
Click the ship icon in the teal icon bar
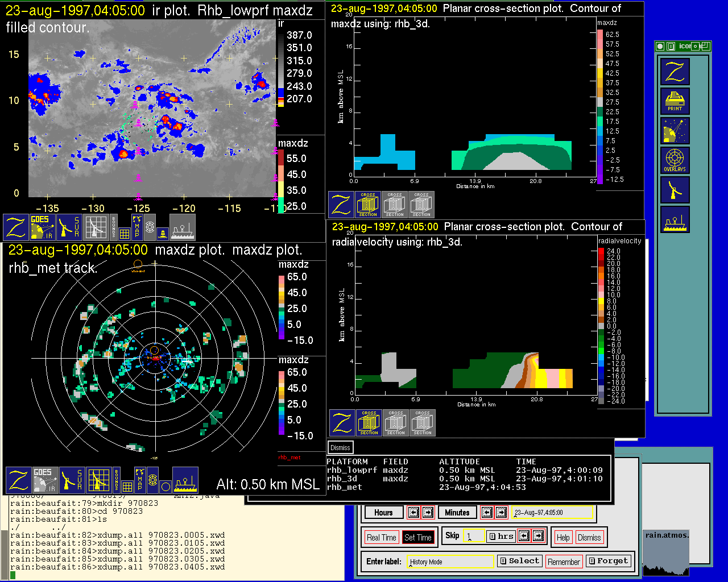click(x=675, y=219)
